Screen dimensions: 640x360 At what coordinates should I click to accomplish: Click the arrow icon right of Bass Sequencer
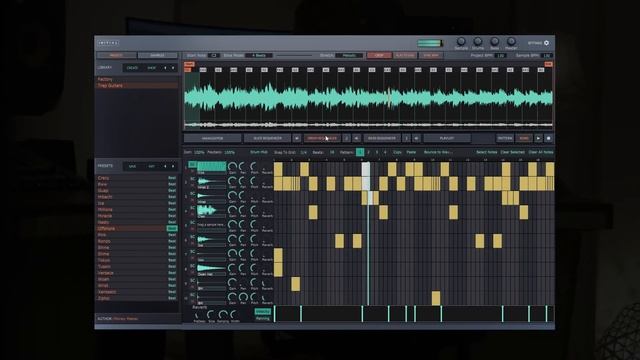[x=416, y=138]
